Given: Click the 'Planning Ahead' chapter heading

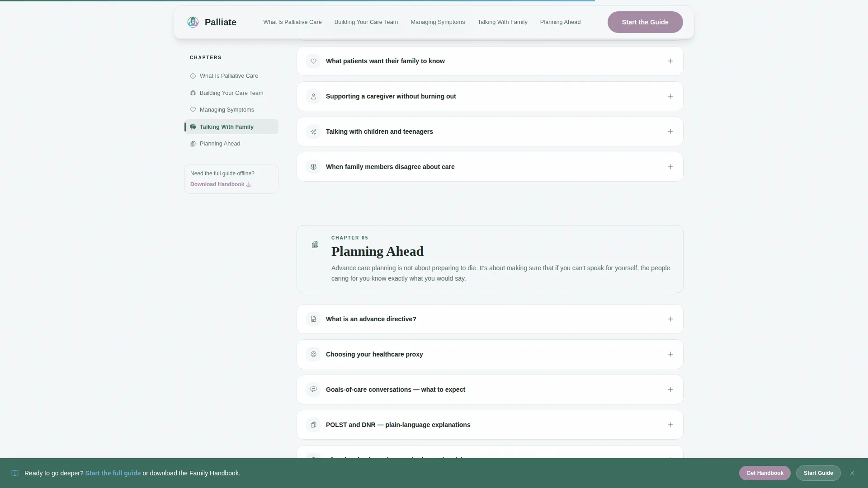Looking at the screenshot, I should pyautogui.click(x=377, y=251).
